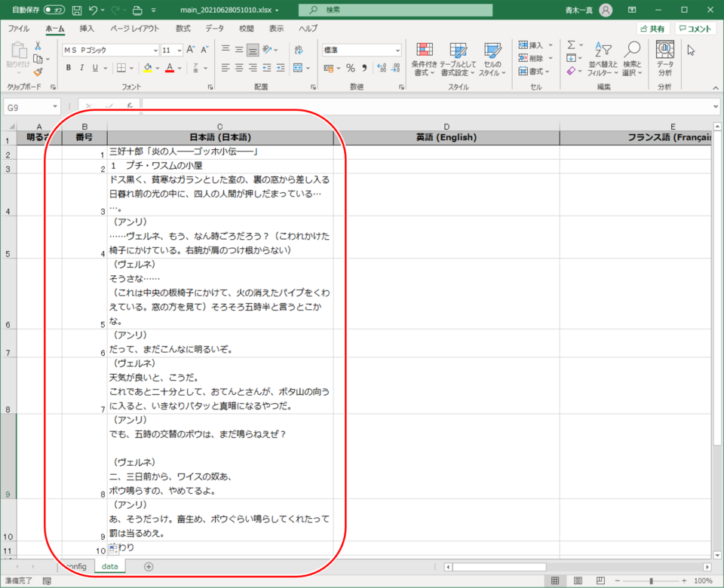Open the number format dropdown 標準
The image size is (724, 588).
click(x=362, y=50)
